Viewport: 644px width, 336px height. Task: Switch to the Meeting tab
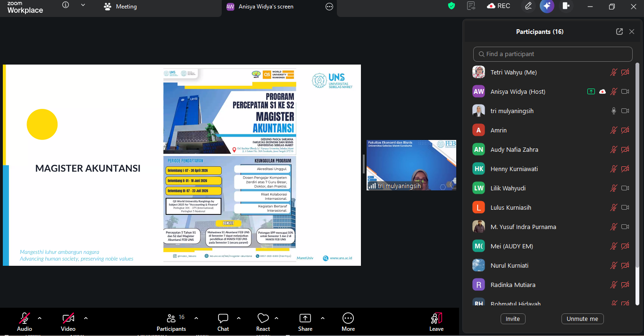tap(120, 7)
